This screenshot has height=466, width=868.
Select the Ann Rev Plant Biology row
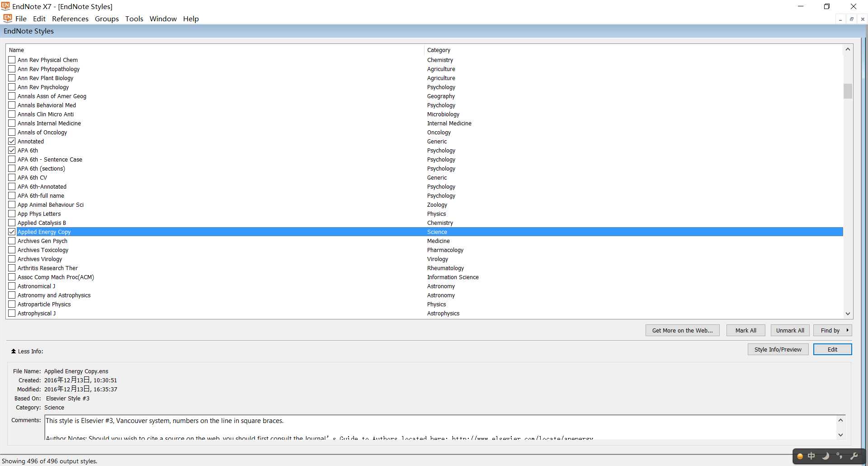tap(425, 78)
